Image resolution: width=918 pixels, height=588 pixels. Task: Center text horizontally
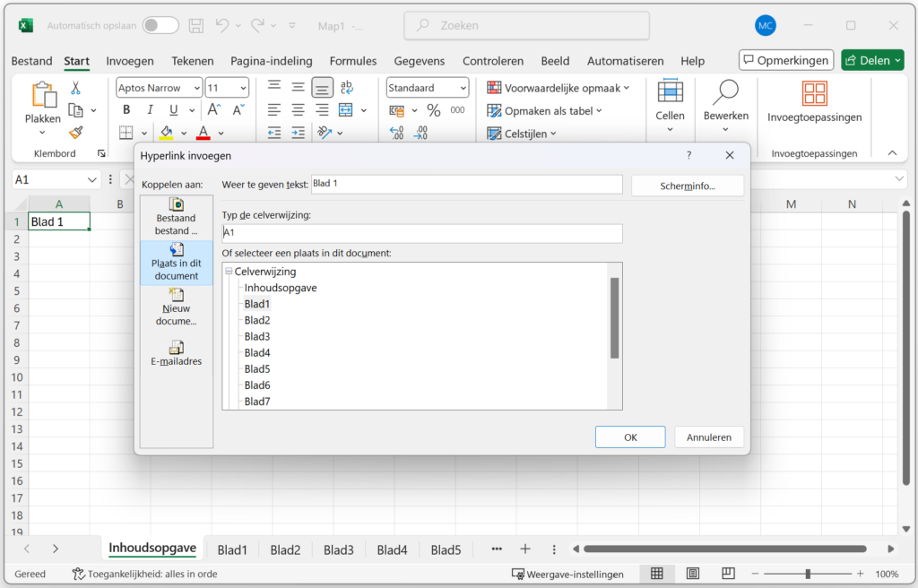point(298,110)
